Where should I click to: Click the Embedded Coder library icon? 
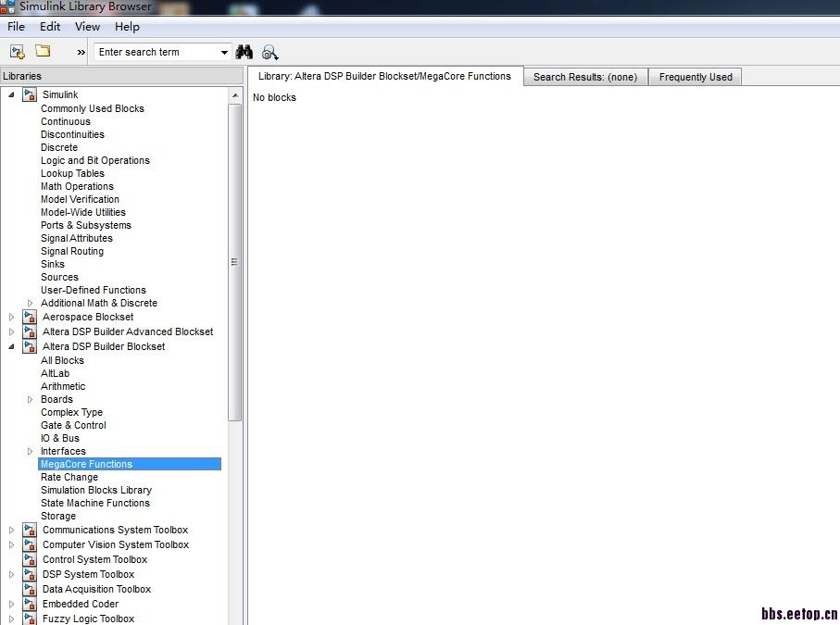pyautogui.click(x=30, y=604)
